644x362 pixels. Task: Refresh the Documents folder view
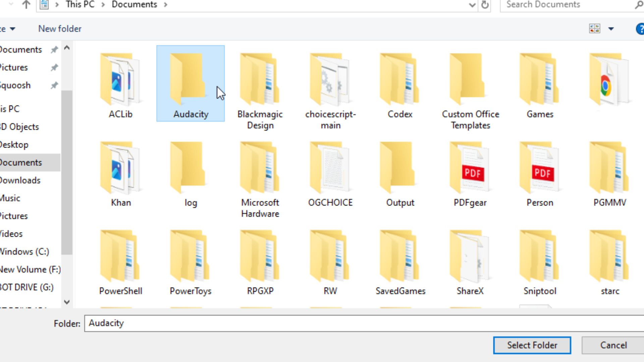[x=485, y=5]
